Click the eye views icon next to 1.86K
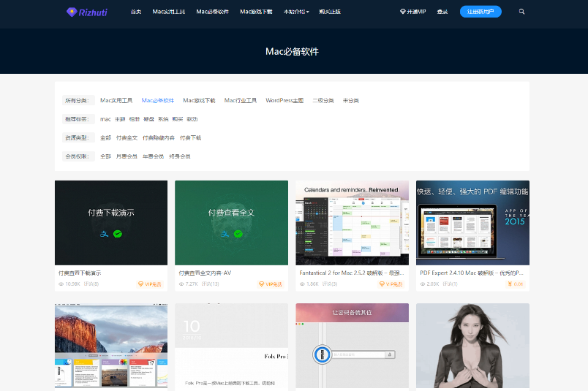The width and height of the screenshot is (588, 391). 302,284
